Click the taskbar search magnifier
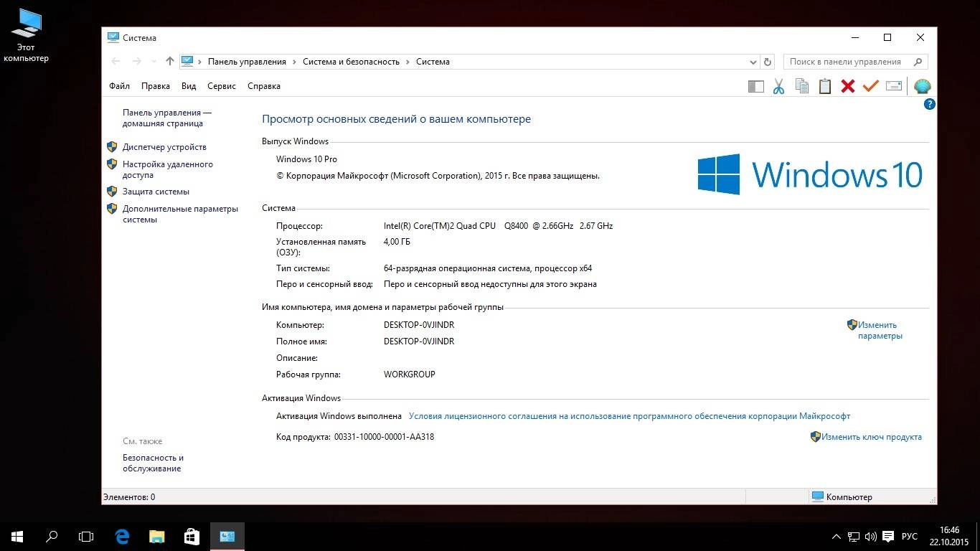The image size is (980, 551). click(x=52, y=536)
